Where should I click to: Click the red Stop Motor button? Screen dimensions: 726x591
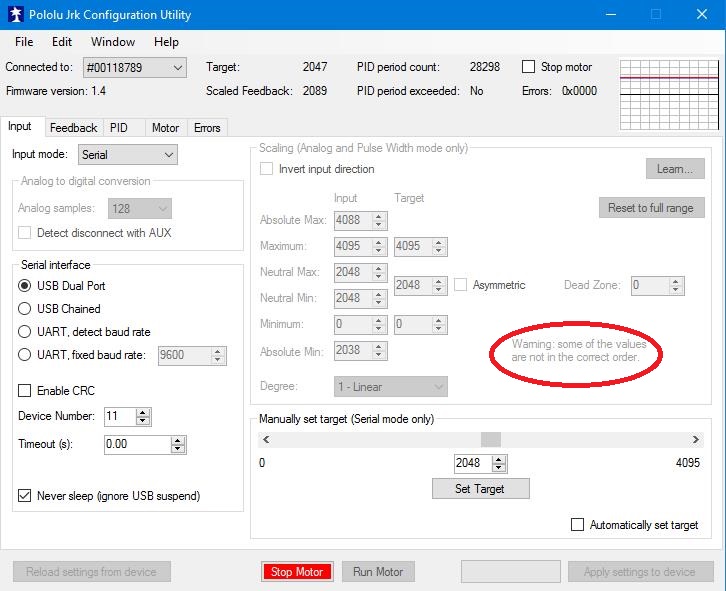[x=297, y=572]
